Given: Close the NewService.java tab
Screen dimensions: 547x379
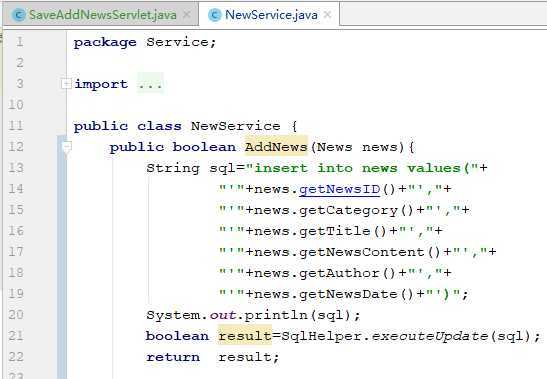Looking at the screenshot, I should click(327, 14).
